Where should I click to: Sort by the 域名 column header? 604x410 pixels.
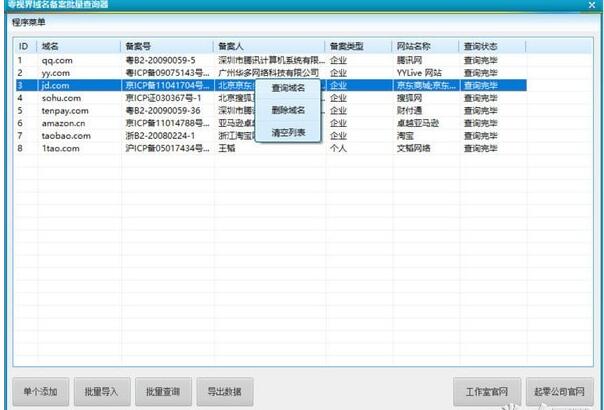50,46
